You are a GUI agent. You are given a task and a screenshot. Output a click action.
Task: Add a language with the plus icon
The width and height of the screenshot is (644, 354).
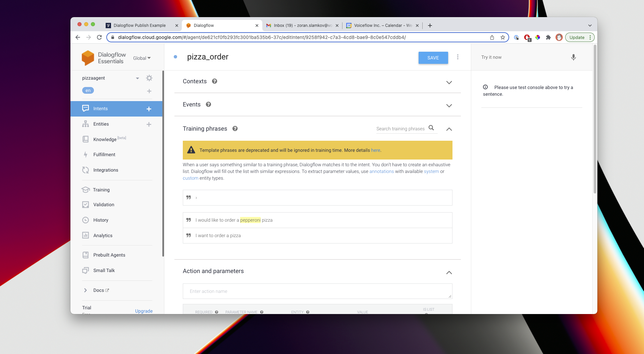[x=149, y=91]
